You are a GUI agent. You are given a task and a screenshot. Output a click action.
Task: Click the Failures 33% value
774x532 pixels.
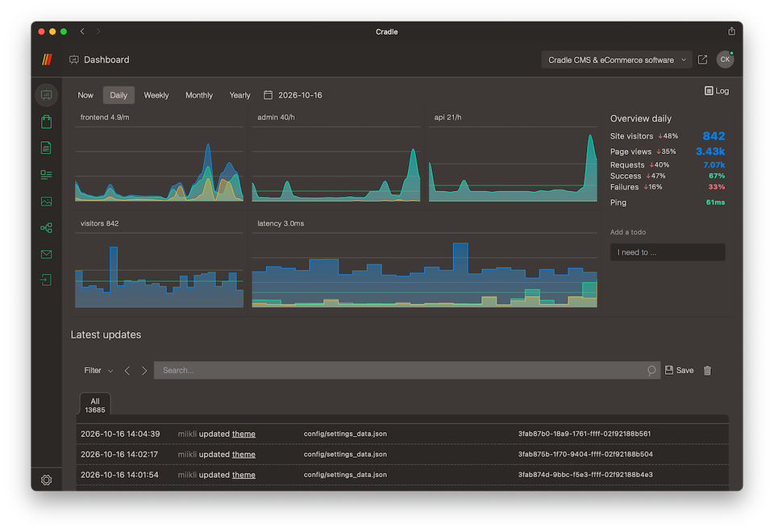click(717, 187)
